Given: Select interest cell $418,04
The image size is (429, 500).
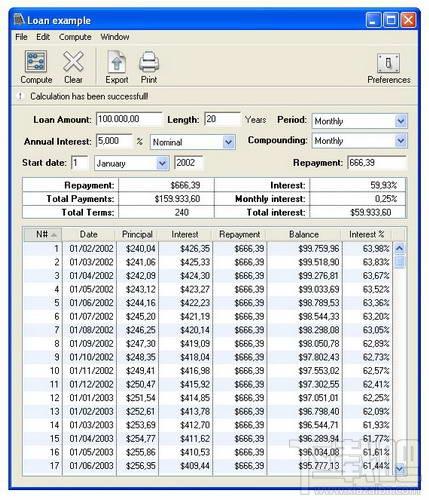Looking at the screenshot, I should point(195,357).
